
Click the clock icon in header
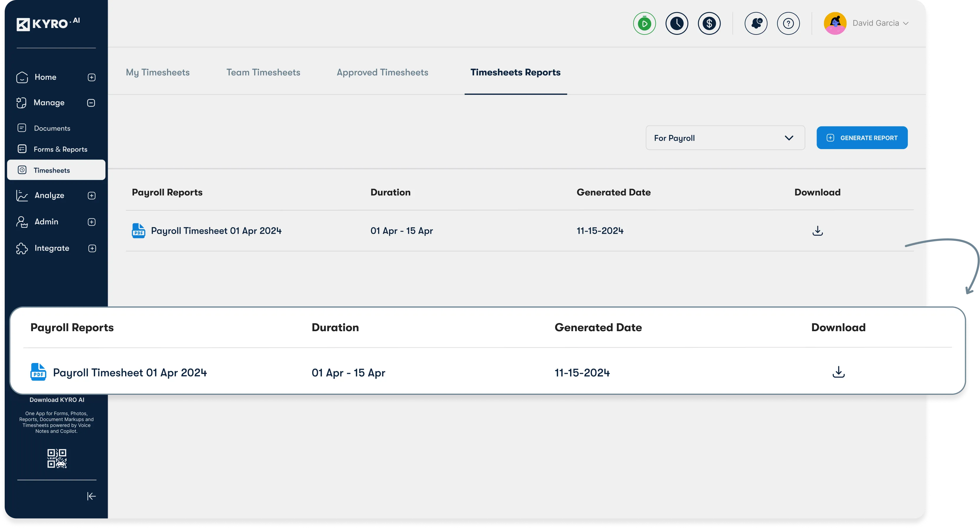click(x=676, y=24)
